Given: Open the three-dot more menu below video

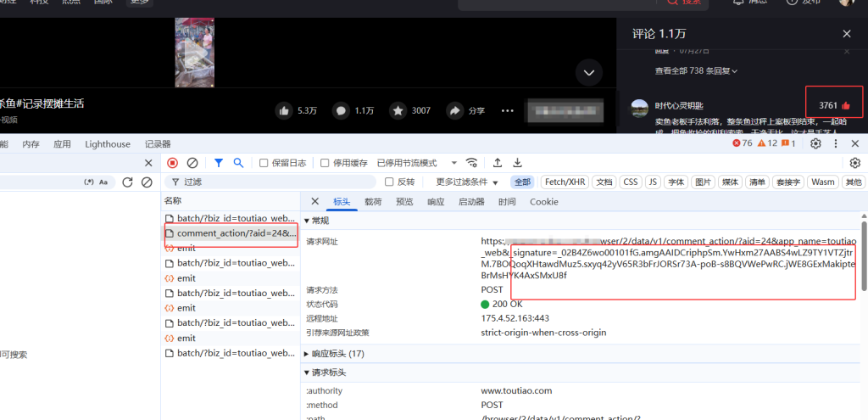Looking at the screenshot, I should tap(508, 111).
